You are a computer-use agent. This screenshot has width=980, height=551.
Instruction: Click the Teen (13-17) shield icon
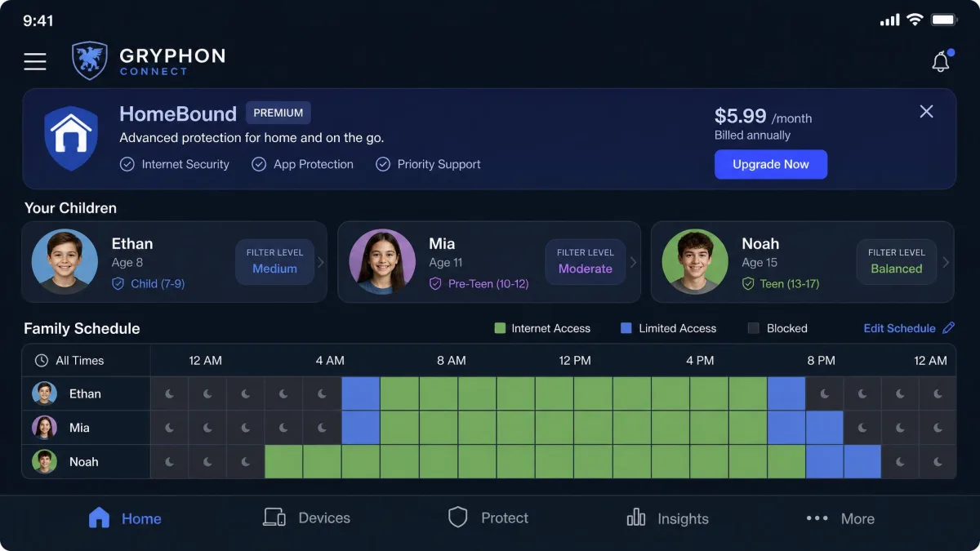pyautogui.click(x=748, y=284)
